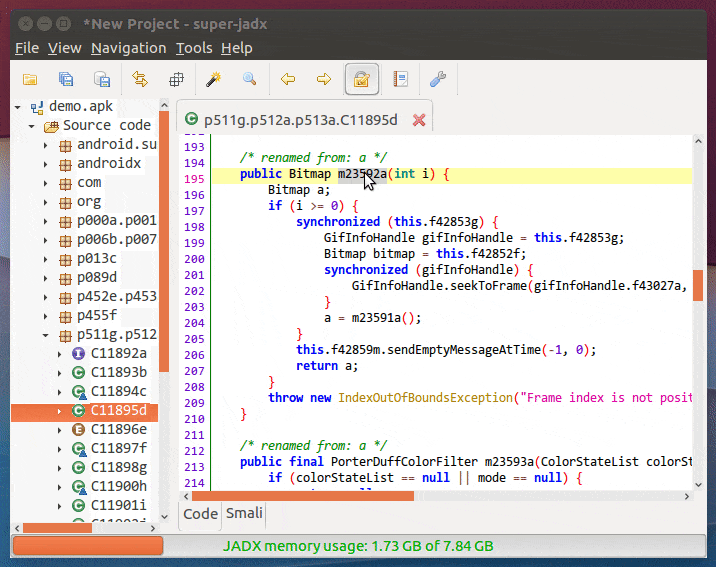
Task: Click the code editor scroll-right arrow
Action: click(687, 496)
